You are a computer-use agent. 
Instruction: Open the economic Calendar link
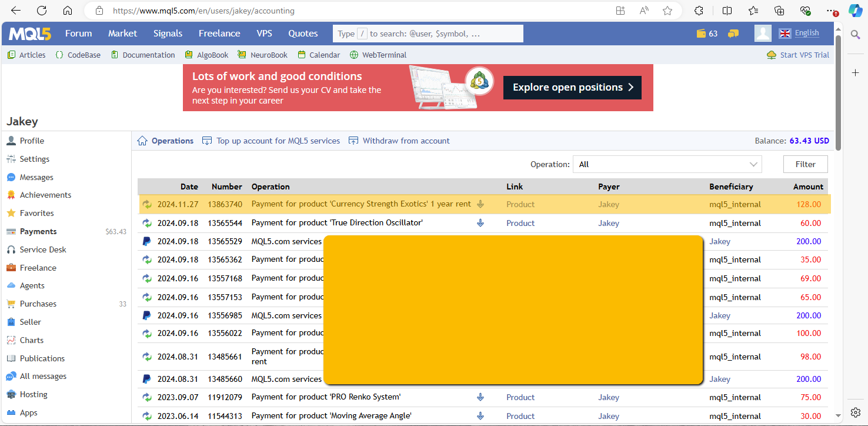coord(319,55)
